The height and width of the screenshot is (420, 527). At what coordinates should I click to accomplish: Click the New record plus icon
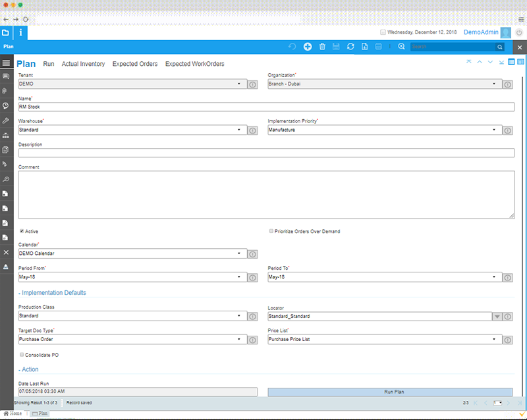point(308,47)
